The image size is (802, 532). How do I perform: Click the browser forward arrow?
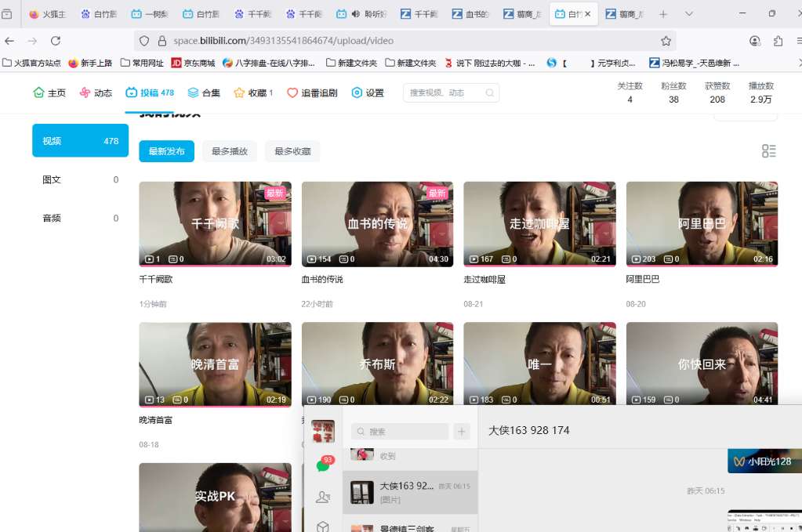(32, 41)
